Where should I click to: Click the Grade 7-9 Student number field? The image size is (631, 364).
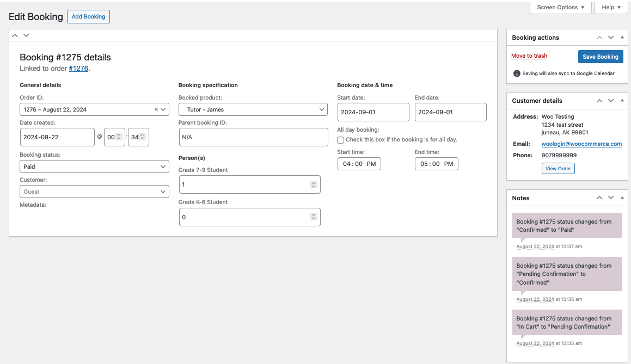249,184
